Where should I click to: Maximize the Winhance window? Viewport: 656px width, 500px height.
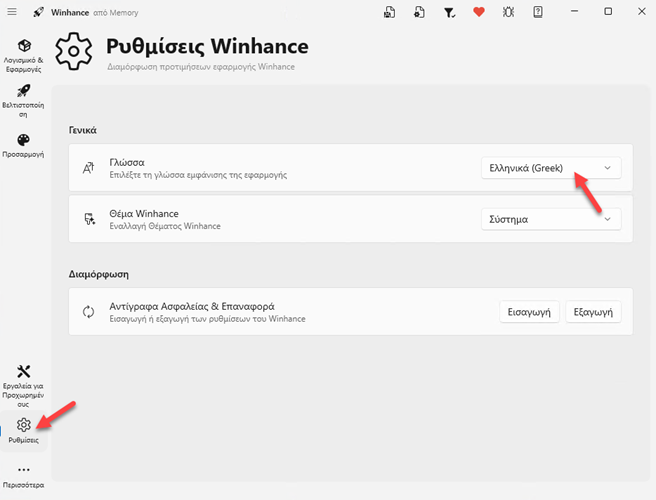tap(609, 12)
